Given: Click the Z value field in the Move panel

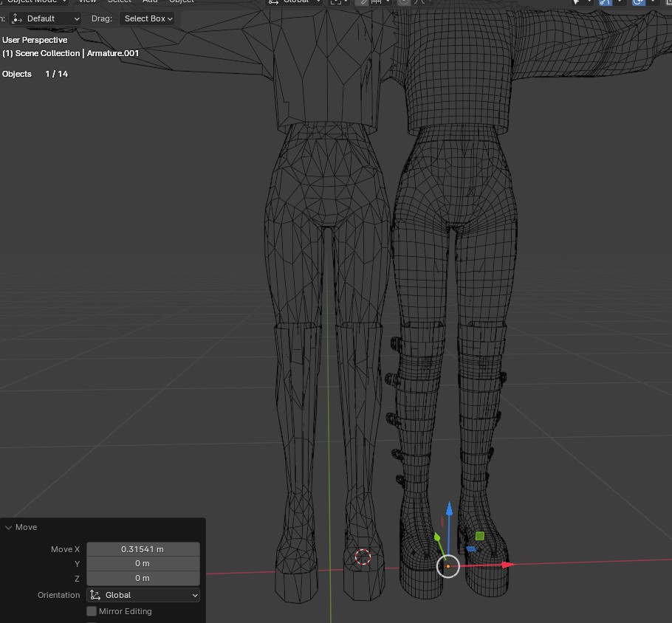Looking at the screenshot, I should pos(143,578).
